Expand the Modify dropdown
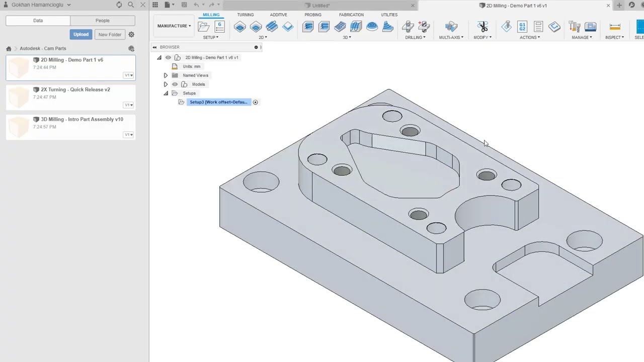644x362 pixels. [x=482, y=38]
